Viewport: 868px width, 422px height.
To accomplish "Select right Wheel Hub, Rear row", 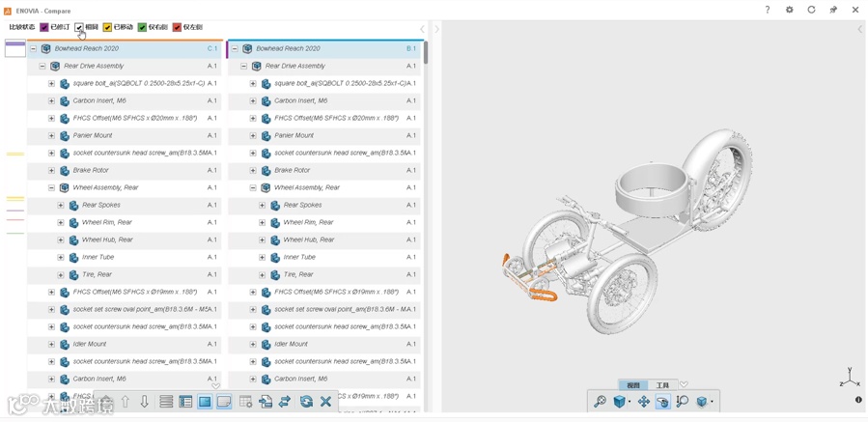I will [324, 239].
